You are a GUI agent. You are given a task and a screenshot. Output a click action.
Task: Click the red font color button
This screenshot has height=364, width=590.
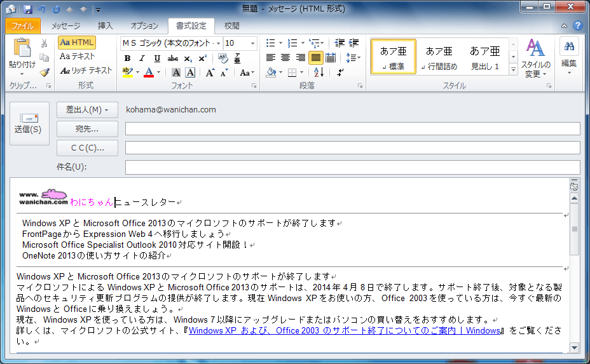tap(149, 72)
